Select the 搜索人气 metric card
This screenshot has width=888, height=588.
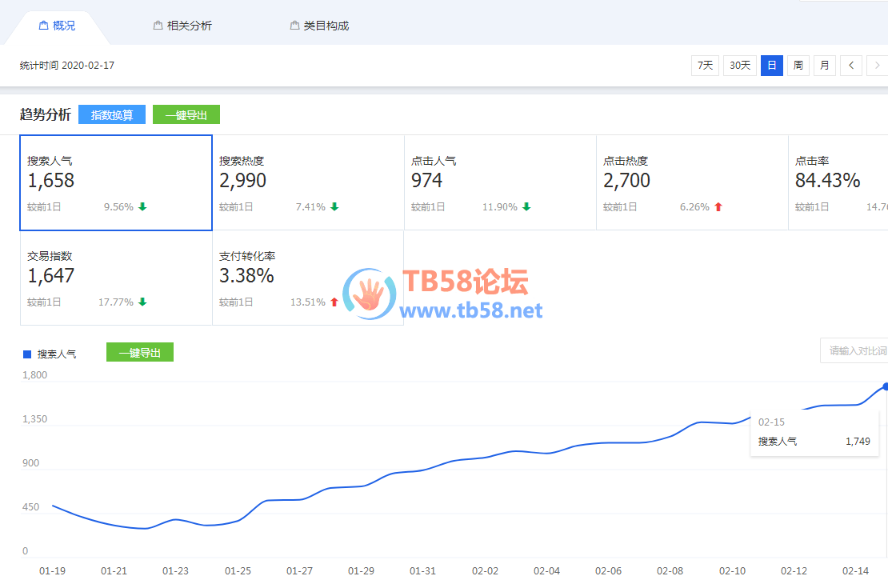coord(116,183)
